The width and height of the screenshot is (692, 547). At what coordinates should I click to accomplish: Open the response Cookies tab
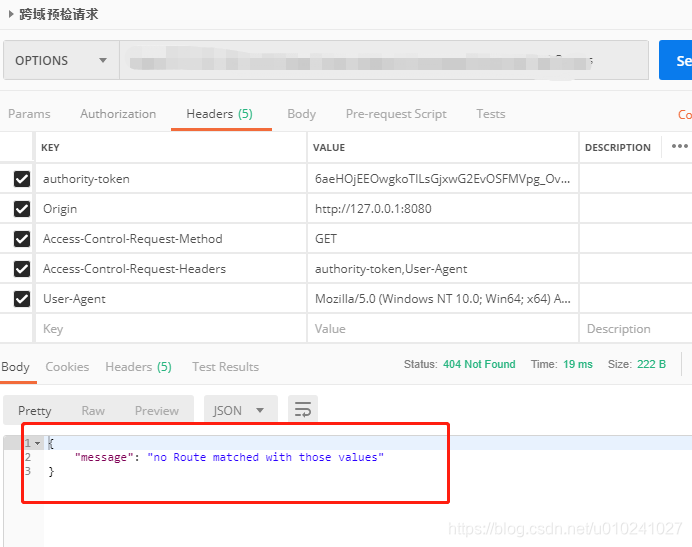coord(67,367)
